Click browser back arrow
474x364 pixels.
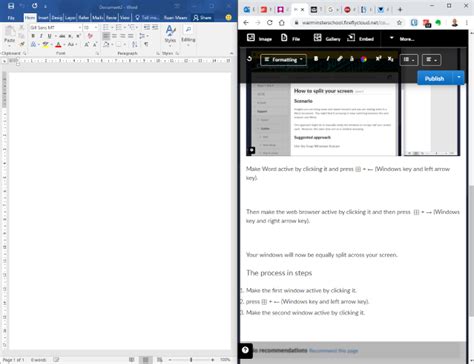(246, 23)
